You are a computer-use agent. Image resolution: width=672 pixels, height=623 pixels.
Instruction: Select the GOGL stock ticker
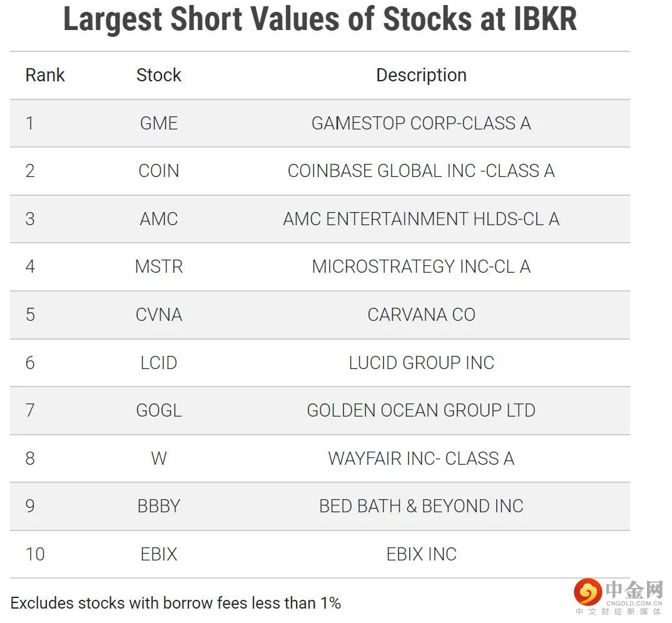pyautogui.click(x=159, y=410)
